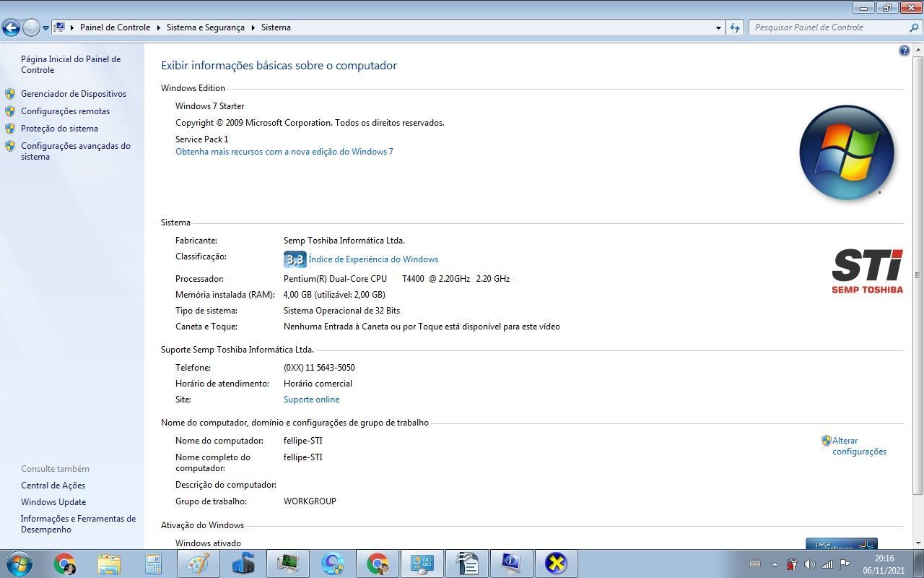Open the Help question mark icon

[x=904, y=51]
